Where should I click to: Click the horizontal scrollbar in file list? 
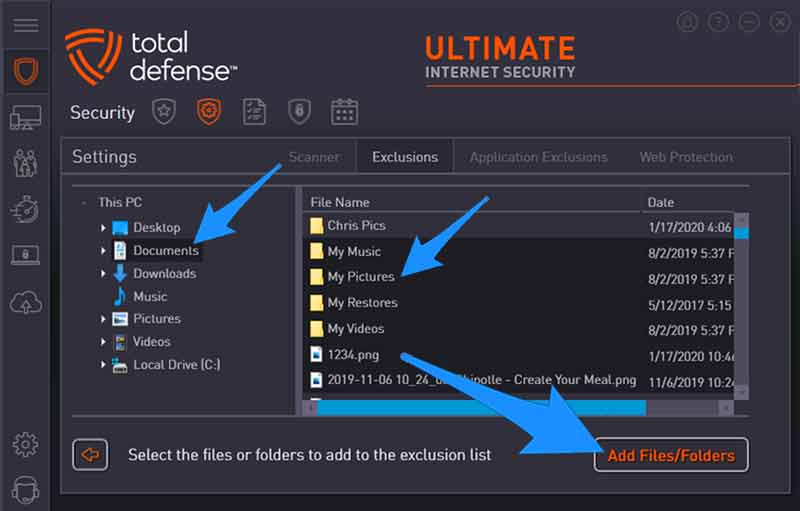pyautogui.click(x=480, y=407)
